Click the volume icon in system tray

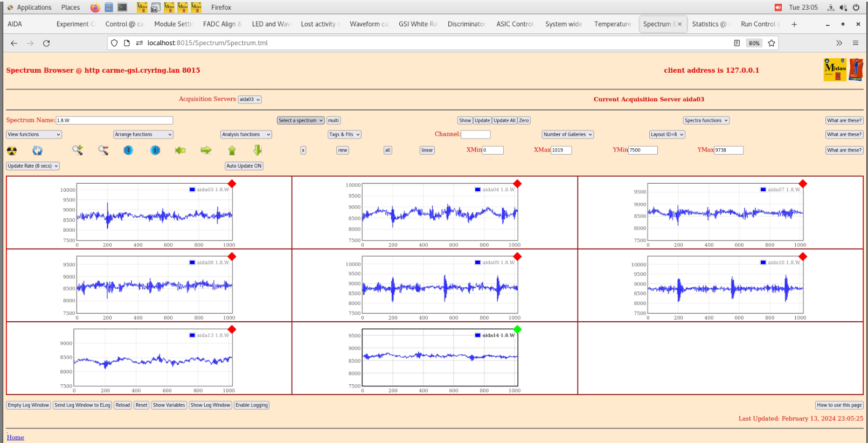843,8
